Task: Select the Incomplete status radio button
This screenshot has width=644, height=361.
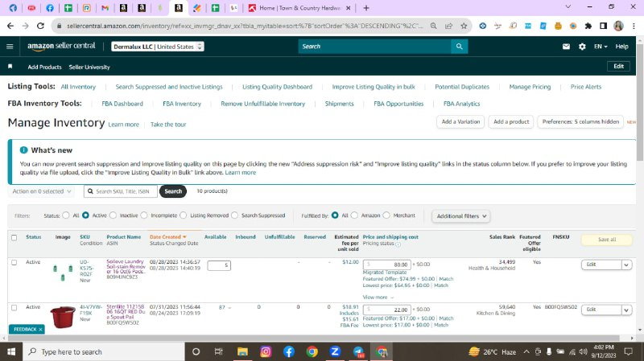Action: pos(144,215)
